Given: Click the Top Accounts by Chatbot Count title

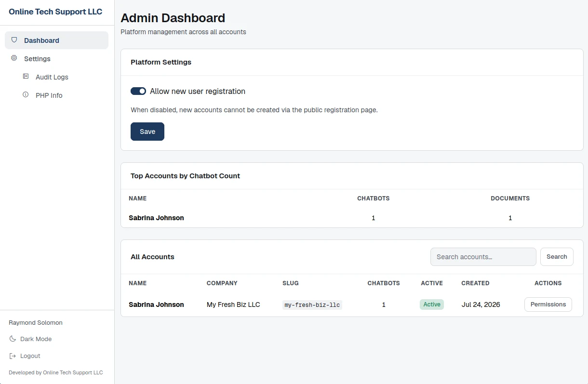Looking at the screenshot, I should (185, 176).
